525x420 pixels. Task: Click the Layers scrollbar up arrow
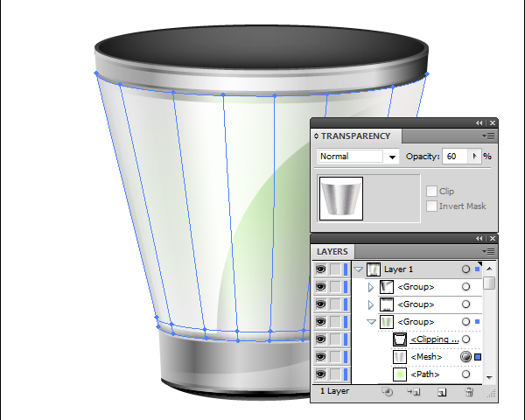[489, 269]
